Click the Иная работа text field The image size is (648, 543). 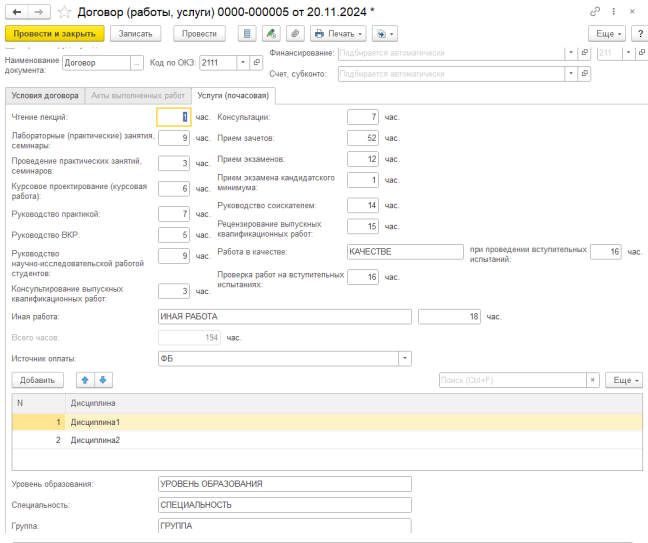click(x=285, y=317)
